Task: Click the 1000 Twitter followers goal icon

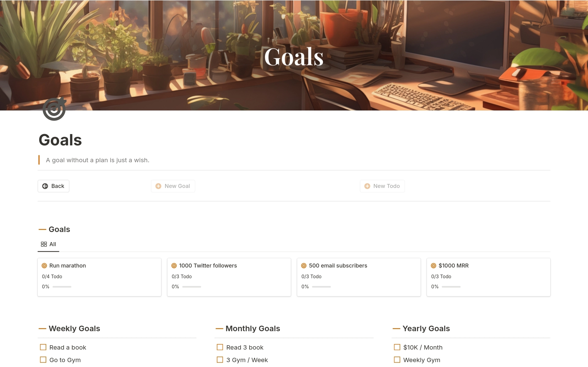Action: click(174, 265)
